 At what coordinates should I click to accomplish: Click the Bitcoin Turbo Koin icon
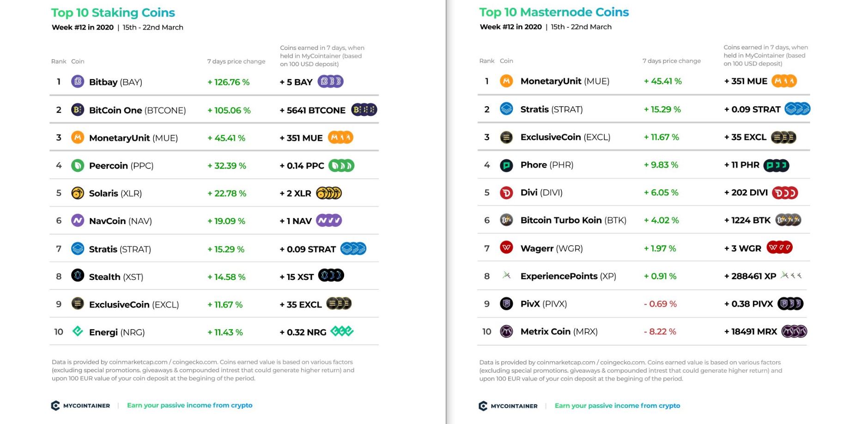506,220
